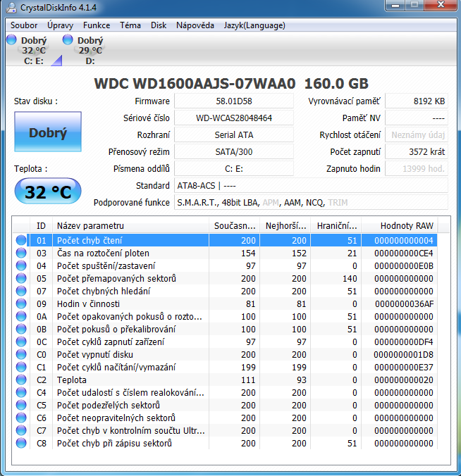Close the CrystalDiskInfo window
This screenshot has width=461, height=476.
click(441, 5)
